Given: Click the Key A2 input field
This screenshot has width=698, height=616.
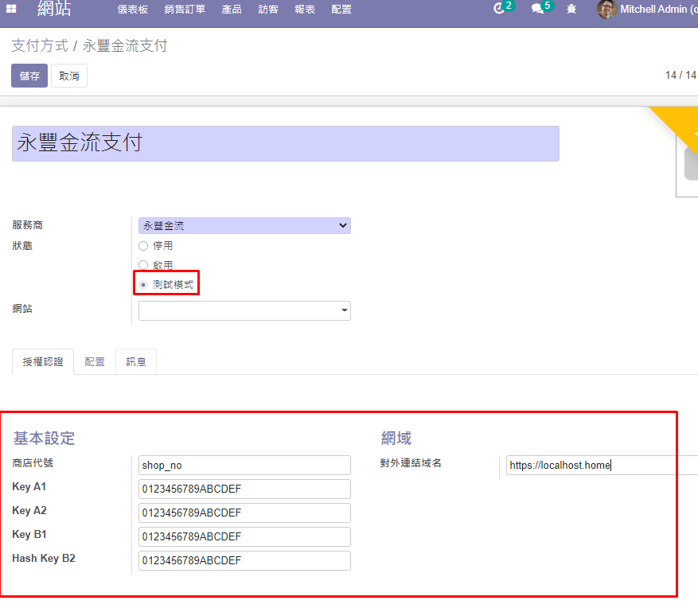Looking at the screenshot, I should click(x=244, y=513).
